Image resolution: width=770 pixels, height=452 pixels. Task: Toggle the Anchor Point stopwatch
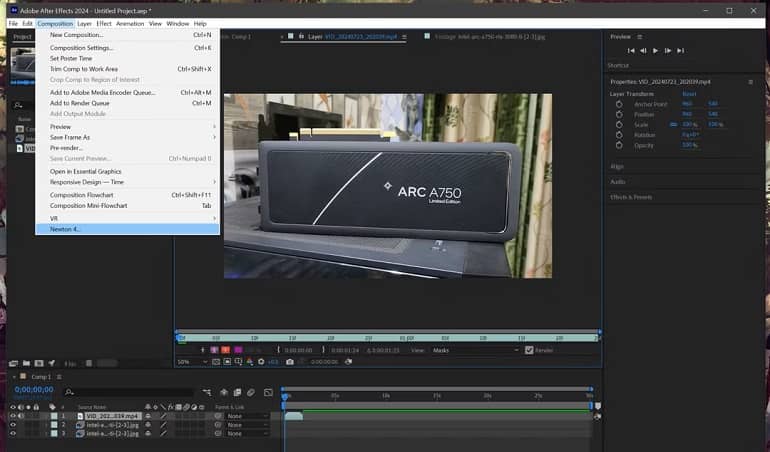tap(619, 104)
